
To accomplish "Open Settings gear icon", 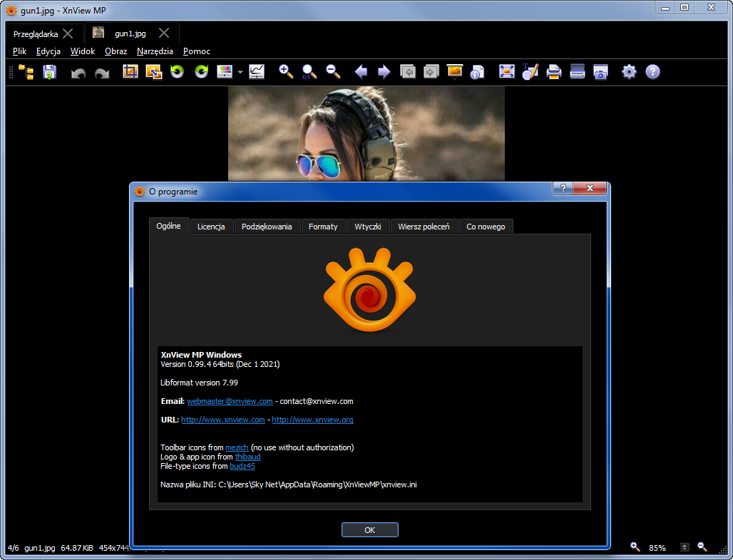I will point(629,71).
